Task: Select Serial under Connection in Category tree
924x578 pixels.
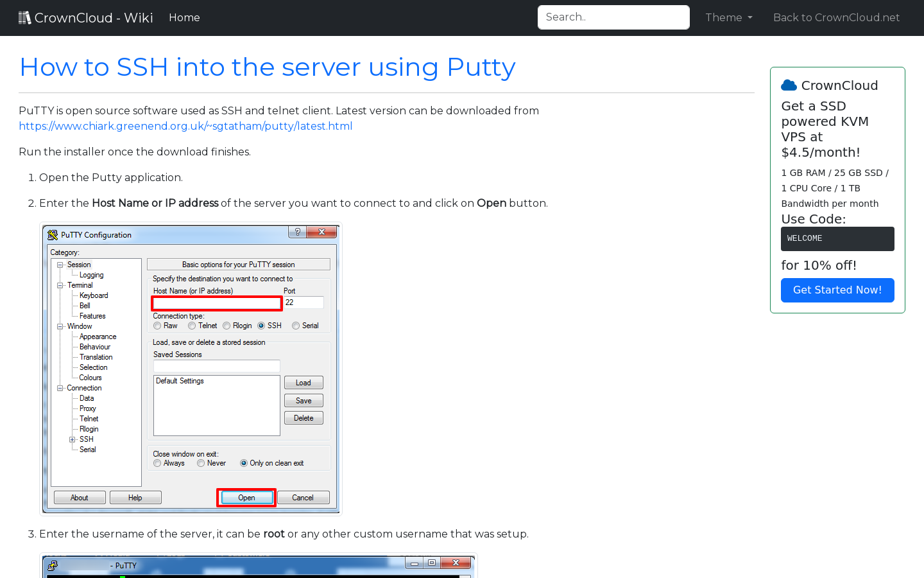Action: (88, 450)
